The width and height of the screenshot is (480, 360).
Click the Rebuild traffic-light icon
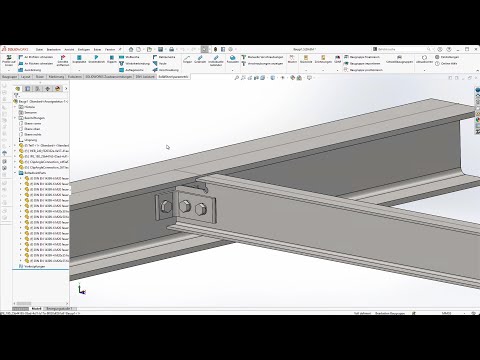tap(215, 49)
